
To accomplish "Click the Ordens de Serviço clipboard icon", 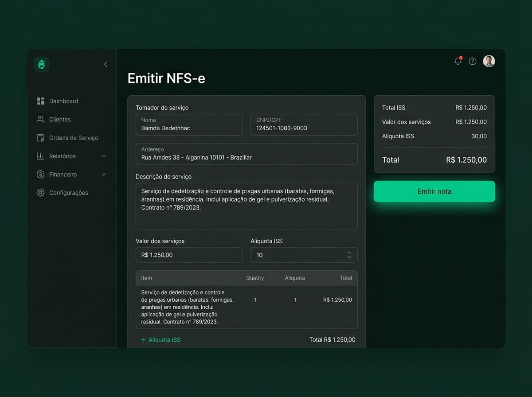I will click(x=40, y=138).
